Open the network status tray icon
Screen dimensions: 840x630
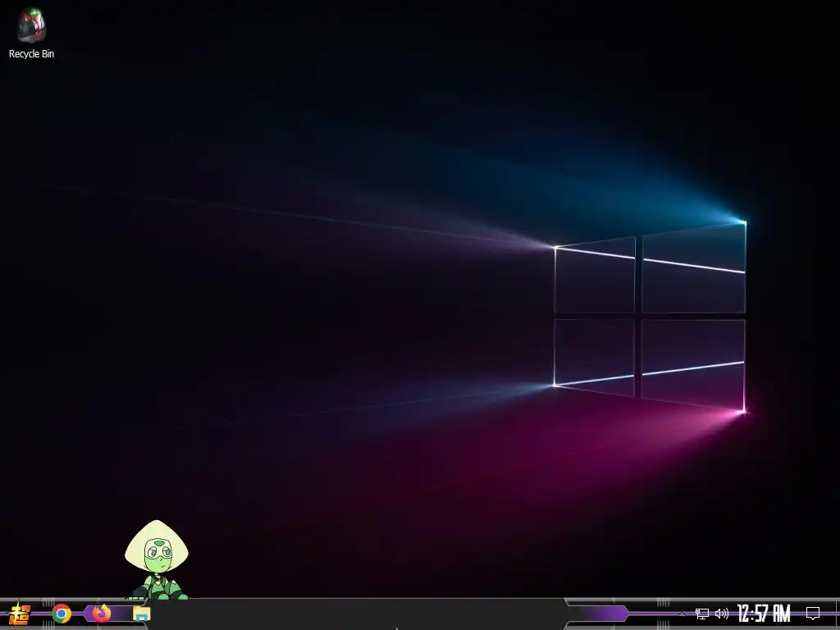[702, 614]
